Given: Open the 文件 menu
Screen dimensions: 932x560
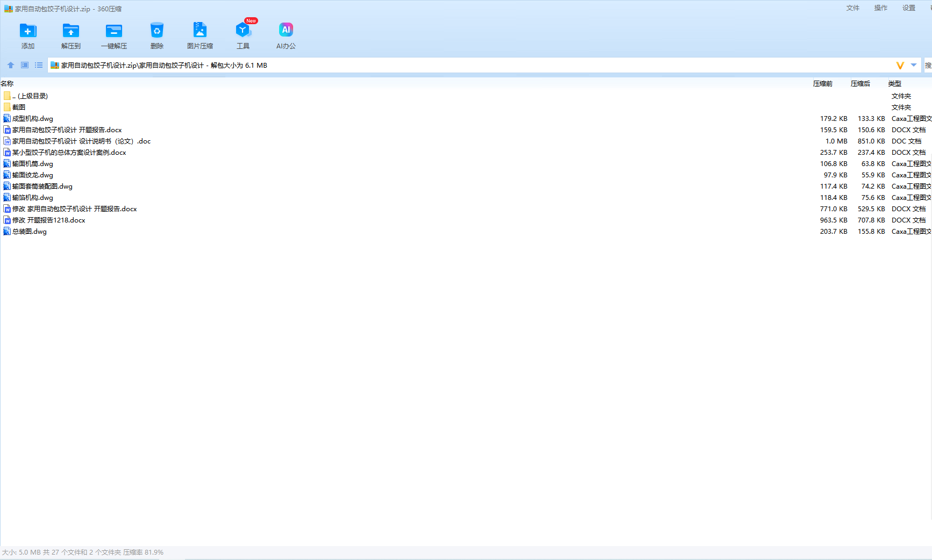Looking at the screenshot, I should (x=853, y=8).
